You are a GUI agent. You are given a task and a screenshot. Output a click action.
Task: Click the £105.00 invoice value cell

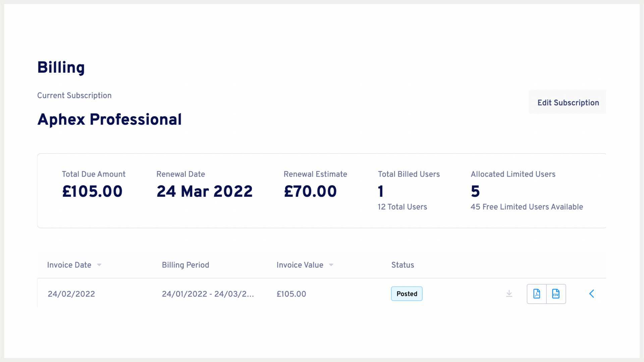(x=291, y=294)
